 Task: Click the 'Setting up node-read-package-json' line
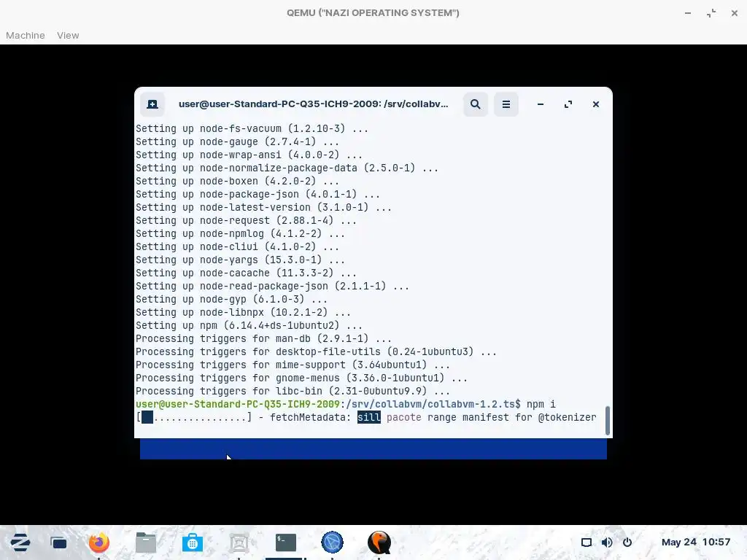click(273, 286)
